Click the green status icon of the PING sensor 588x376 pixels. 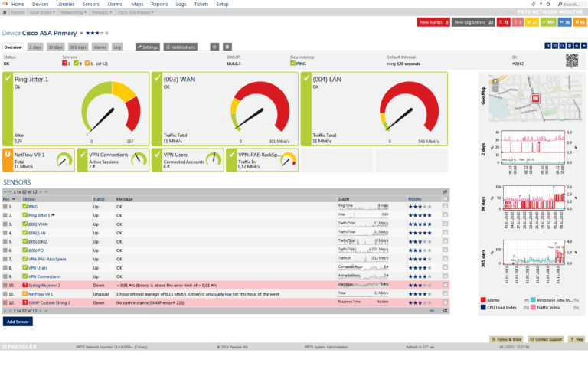(25, 206)
